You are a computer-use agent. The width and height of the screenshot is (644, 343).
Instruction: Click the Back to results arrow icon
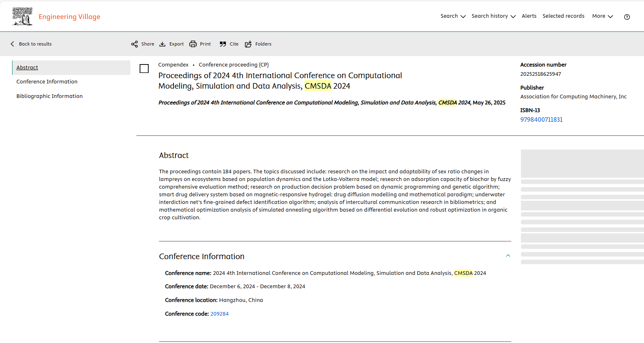point(13,44)
